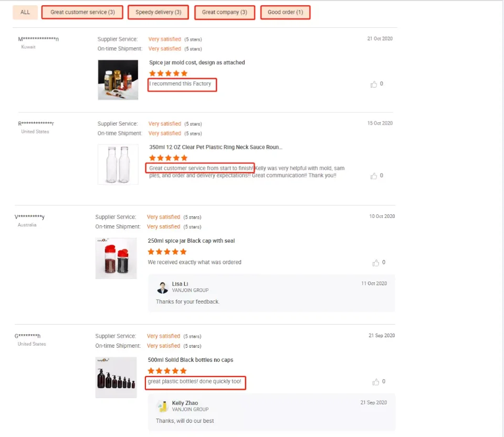Filter by Great customer service (3)
The width and height of the screenshot is (504, 437).
[82, 12]
